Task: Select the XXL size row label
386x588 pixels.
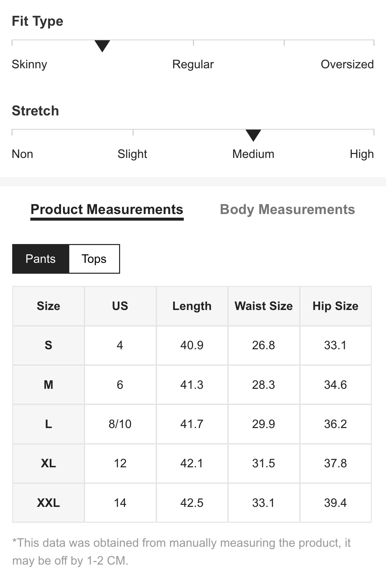Action: pyautogui.click(x=48, y=503)
